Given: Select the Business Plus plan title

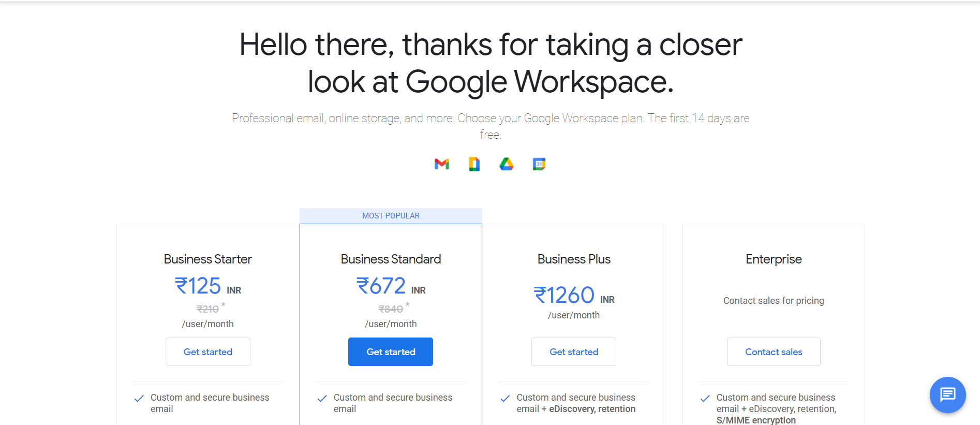Looking at the screenshot, I should coord(574,259).
